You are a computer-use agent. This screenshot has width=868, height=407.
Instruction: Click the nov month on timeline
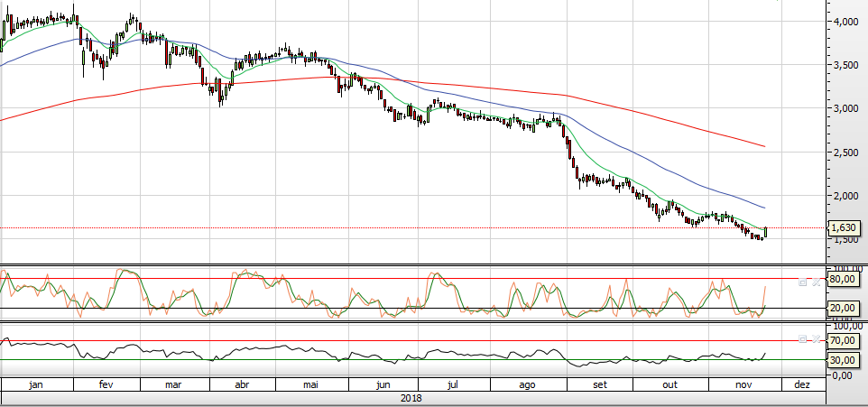[744, 384]
